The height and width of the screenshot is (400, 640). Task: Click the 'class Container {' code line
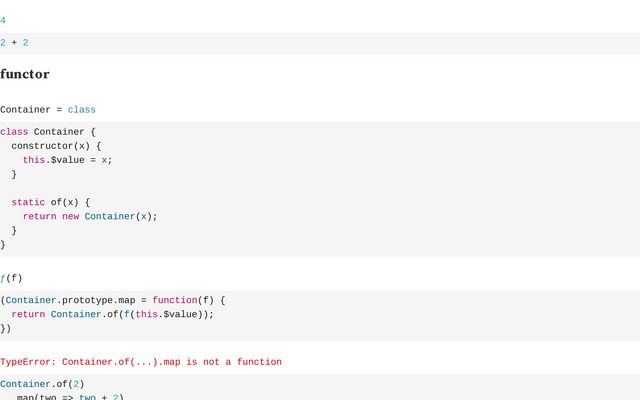pos(48,132)
